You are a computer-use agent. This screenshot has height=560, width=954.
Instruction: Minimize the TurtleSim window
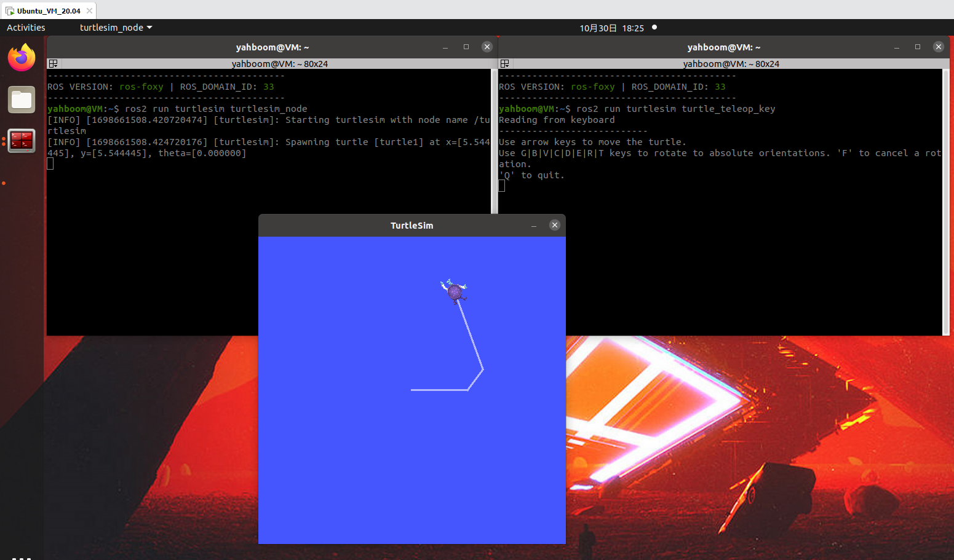point(533,225)
